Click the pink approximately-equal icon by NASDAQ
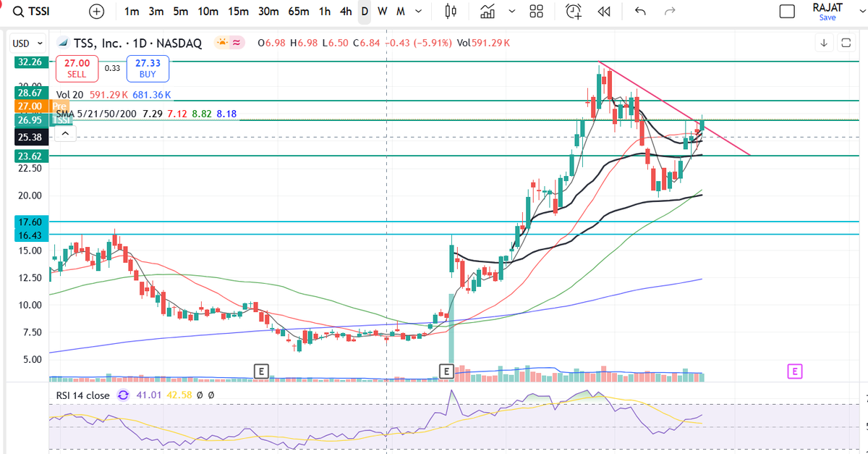The width and height of the screenshot is (868, 454). click(237, 43)
